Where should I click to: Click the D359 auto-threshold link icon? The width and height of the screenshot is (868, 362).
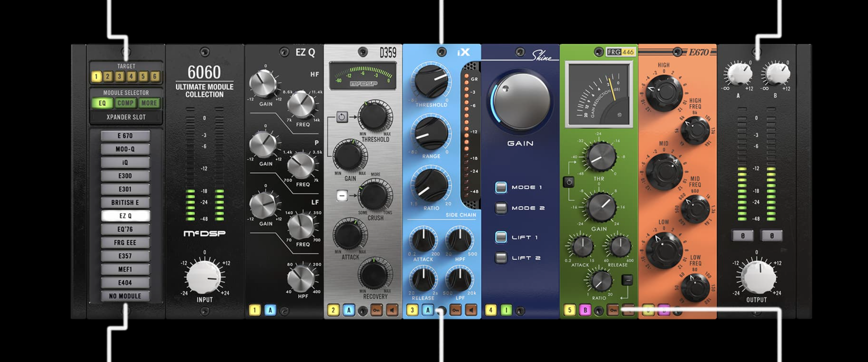342,117
